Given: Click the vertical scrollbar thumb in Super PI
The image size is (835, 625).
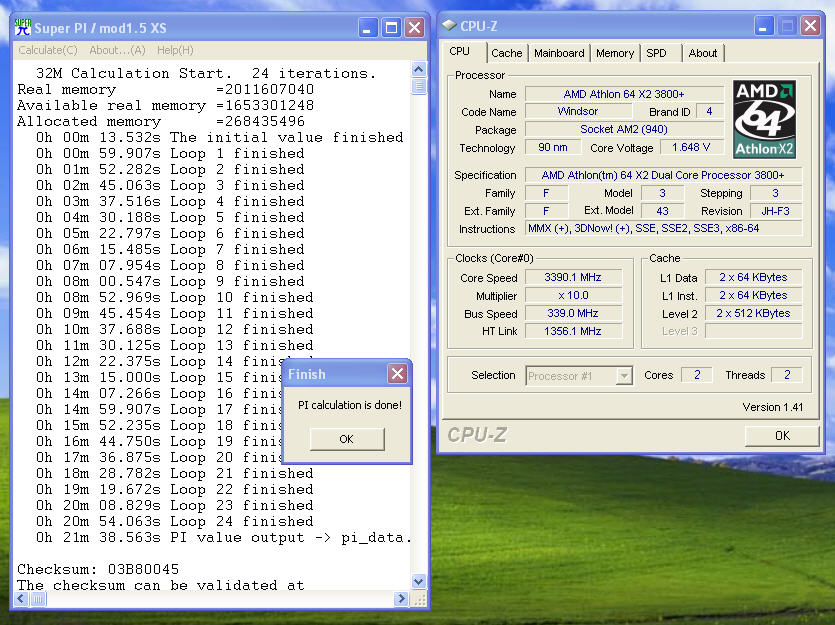Looking at the screenshot, I should [419, 86].
